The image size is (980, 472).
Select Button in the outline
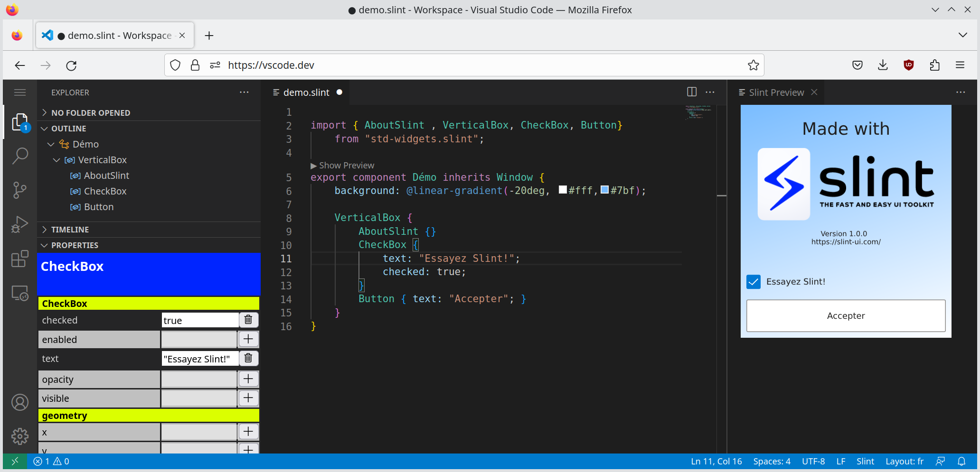coord(98,207)
